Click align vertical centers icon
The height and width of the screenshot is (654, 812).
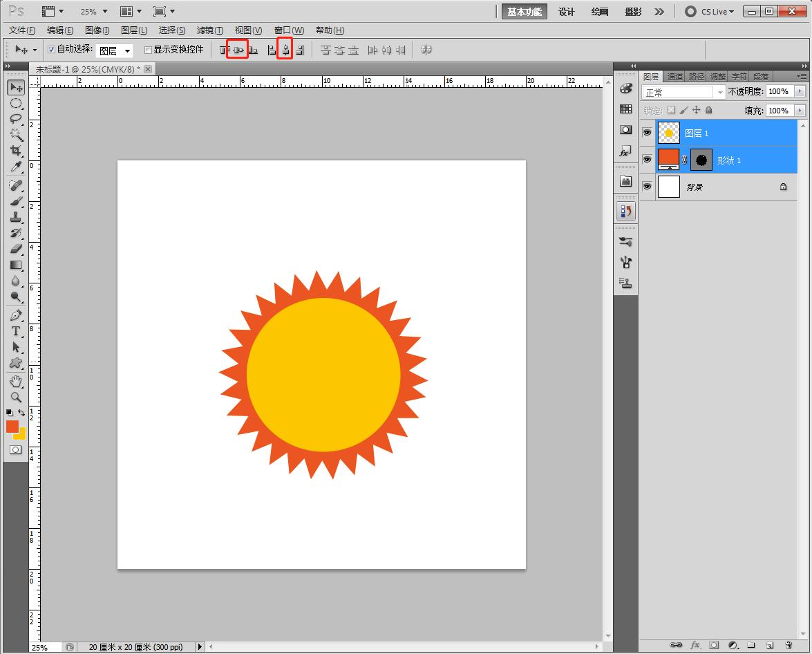pos(238,50)
